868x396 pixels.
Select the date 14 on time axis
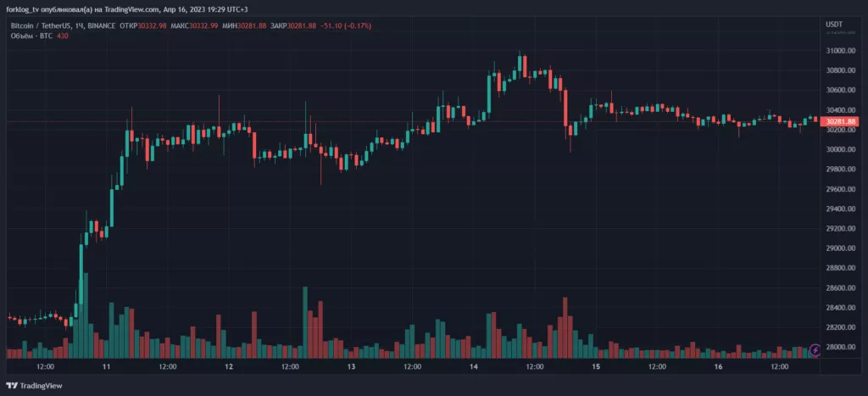[473, 366]
